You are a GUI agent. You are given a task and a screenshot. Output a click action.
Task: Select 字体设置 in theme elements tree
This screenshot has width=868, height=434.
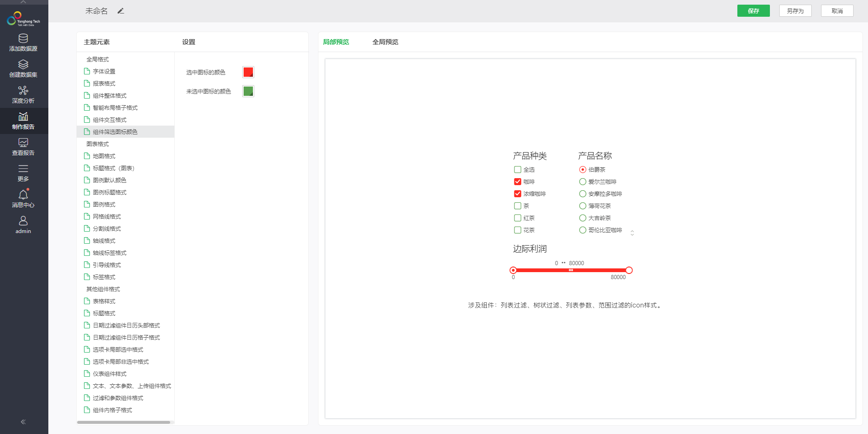pyautogui.click(x=104, y=72)
